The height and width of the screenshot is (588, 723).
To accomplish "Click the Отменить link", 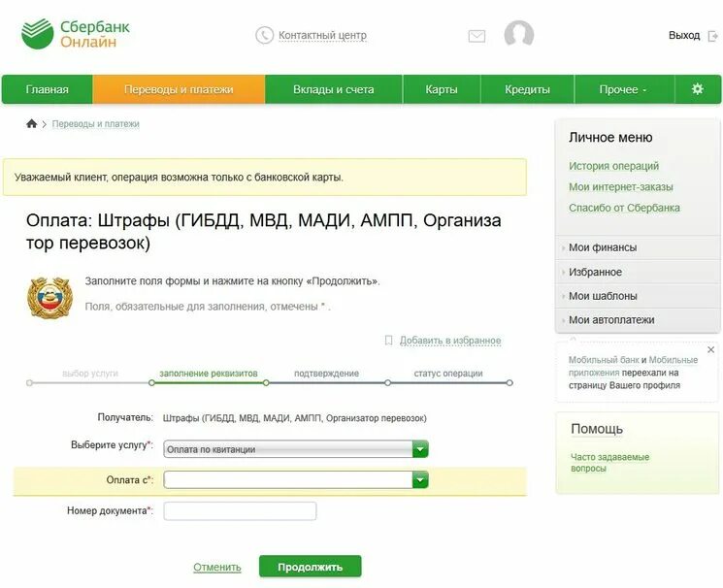I will point(217,568).
